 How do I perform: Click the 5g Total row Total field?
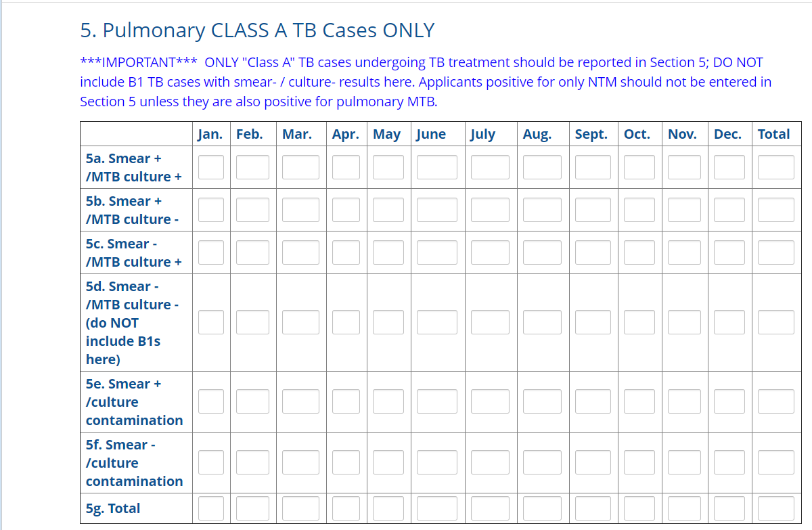click(x=775, y=508)
